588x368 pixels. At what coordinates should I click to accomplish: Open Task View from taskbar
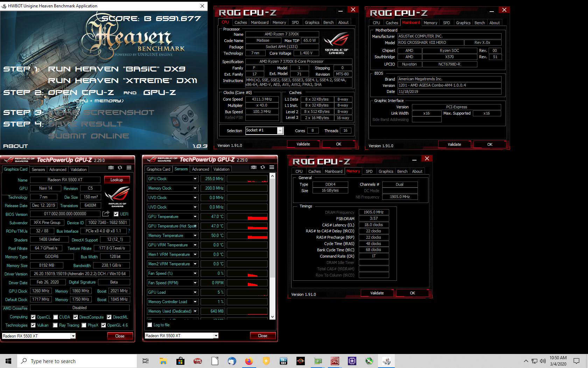click(146, 361)
